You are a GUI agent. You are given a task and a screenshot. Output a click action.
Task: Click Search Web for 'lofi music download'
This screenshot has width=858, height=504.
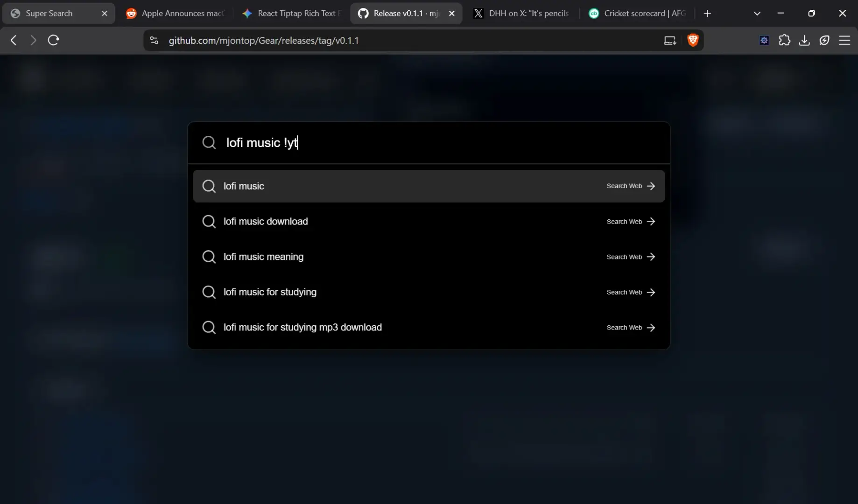(x=631, y=222)
